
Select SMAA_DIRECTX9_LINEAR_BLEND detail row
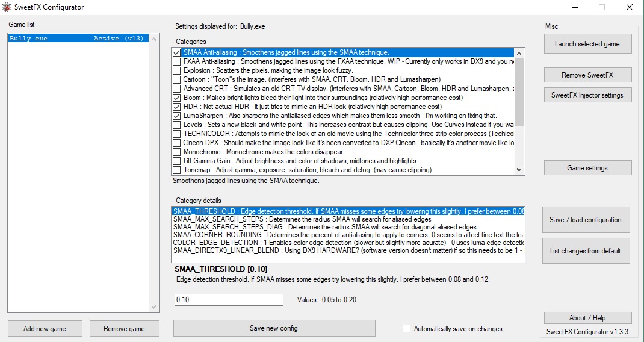[x=348, y=250]
